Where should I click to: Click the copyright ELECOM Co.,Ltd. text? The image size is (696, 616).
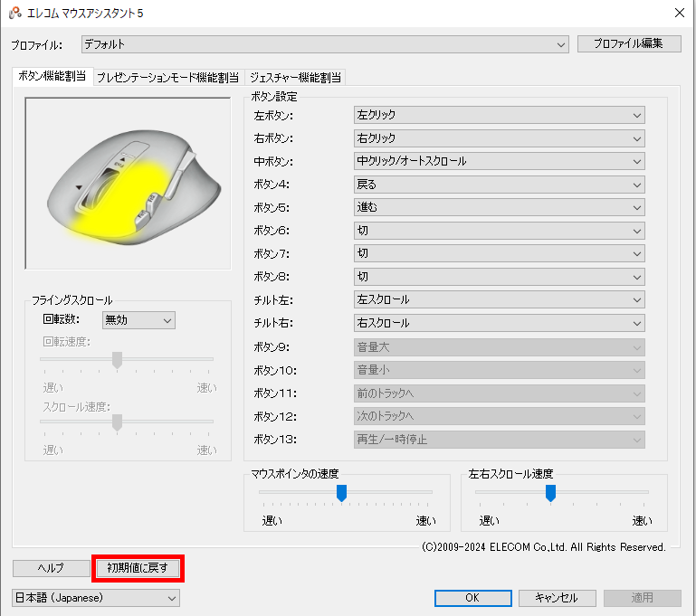pos(544,547)
